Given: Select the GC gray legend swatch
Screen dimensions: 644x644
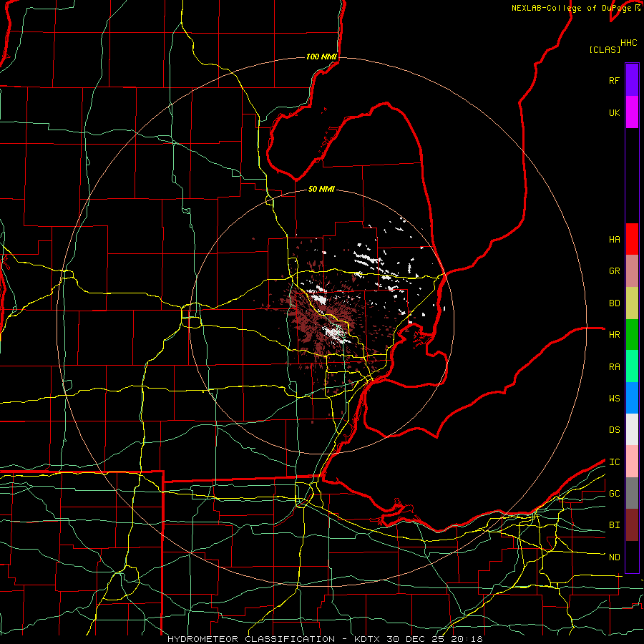Looking at the screenshot, I should click(x=632, y=493).
